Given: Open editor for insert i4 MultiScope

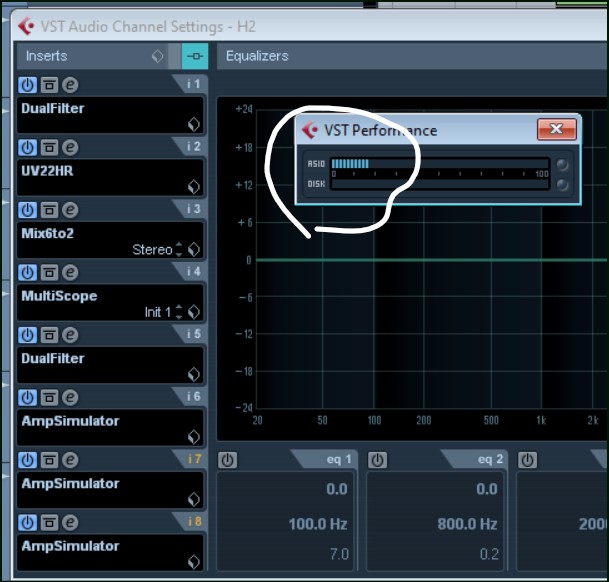Looking at the screenshot, I should tap(70, 272).
